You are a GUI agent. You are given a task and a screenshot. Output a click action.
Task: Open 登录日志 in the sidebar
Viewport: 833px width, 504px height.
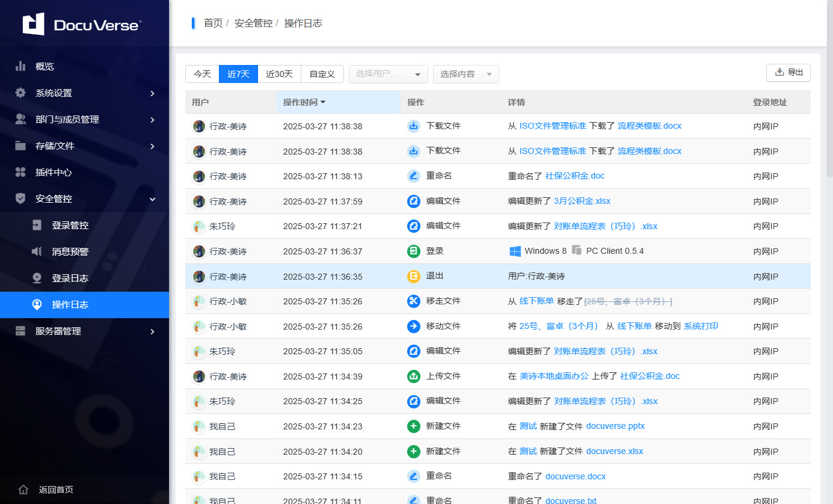click(x=70, y=278)
